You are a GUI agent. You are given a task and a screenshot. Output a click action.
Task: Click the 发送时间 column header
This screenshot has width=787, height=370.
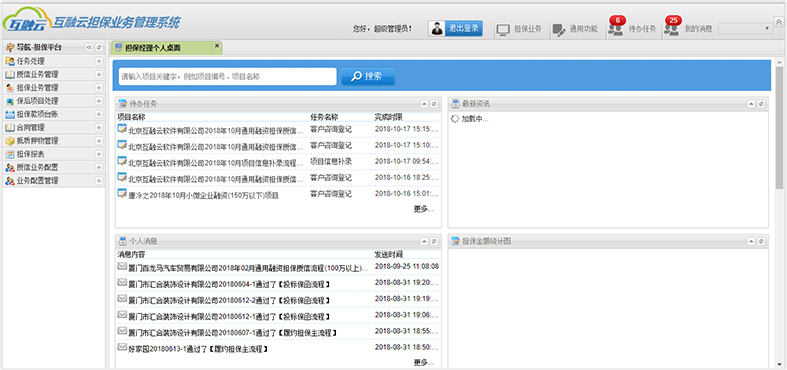[x=388, y=255]
